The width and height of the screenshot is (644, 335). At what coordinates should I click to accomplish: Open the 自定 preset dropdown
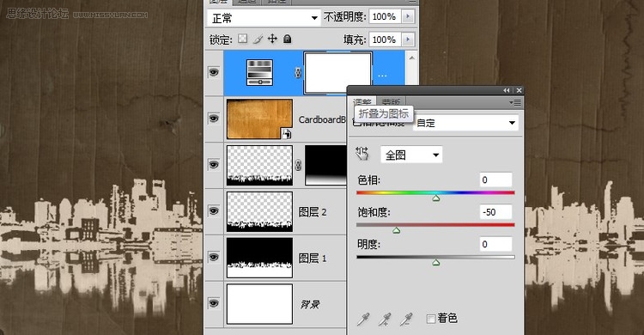coord(465,123)
